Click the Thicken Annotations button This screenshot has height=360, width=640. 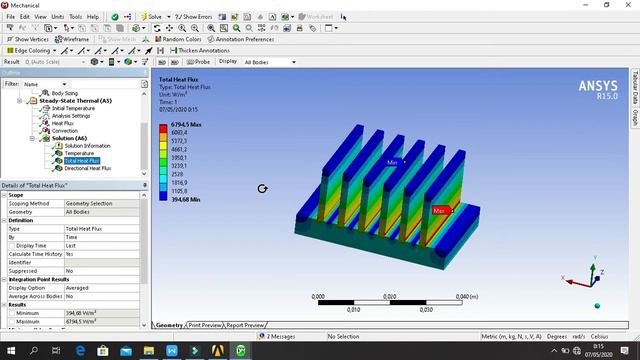coord(200,51)
